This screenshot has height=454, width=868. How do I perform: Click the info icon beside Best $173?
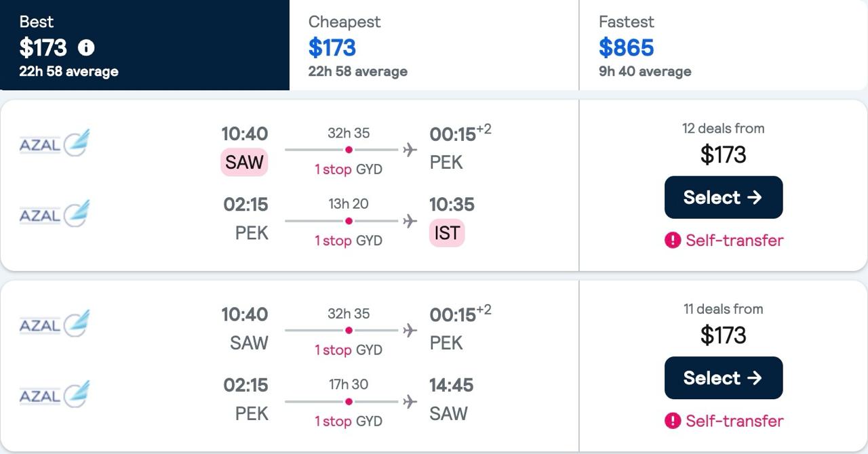click(86, 47)
